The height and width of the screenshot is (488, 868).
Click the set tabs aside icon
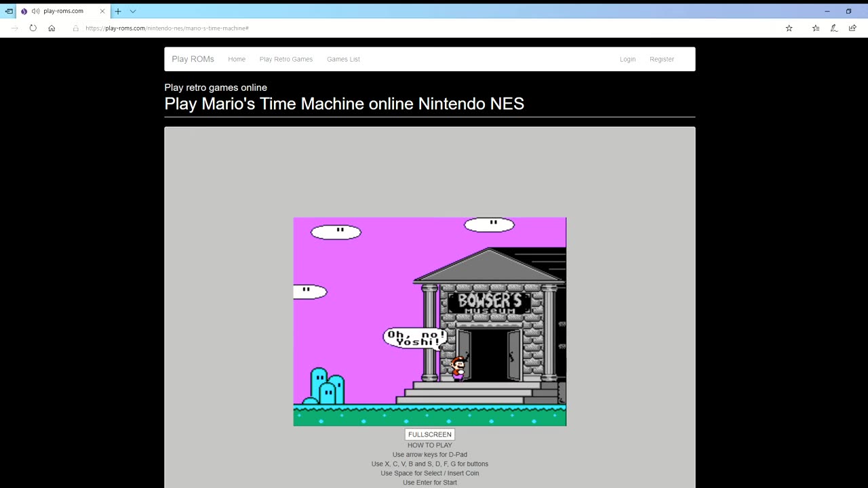point(9,12)
